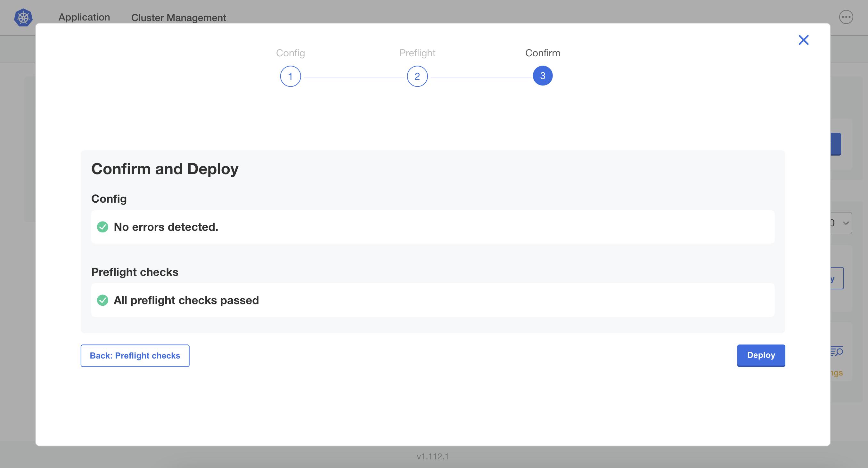Open the Cluster Management nav tab
Viewport: 868px width, 468px height.
point(178,18)
